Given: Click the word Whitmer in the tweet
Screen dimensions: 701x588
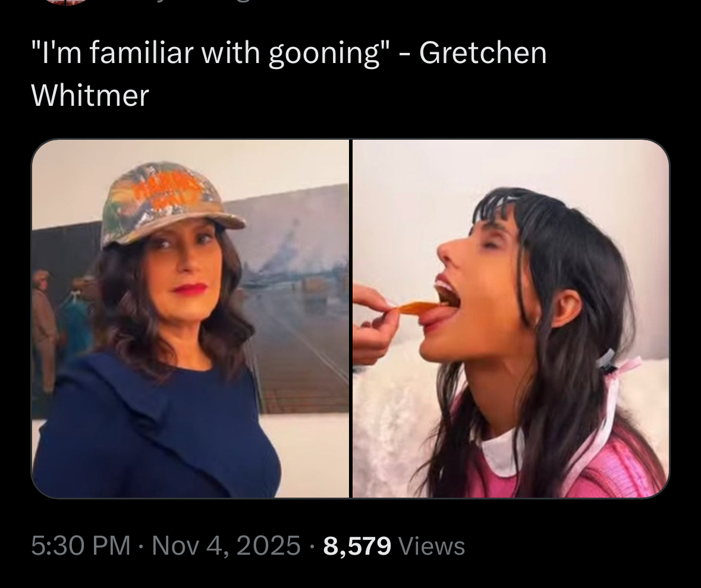Looking at the screenshot, I should click(x=90, y=95).
